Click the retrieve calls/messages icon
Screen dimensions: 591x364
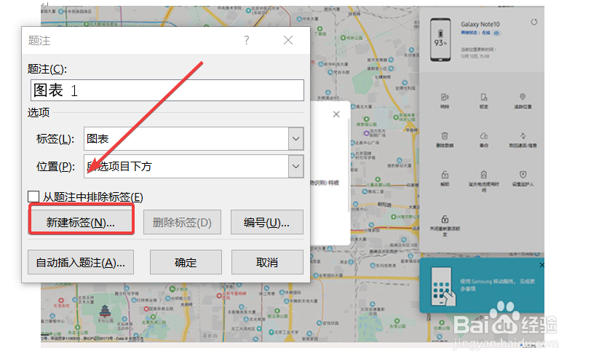coord(523,135)
